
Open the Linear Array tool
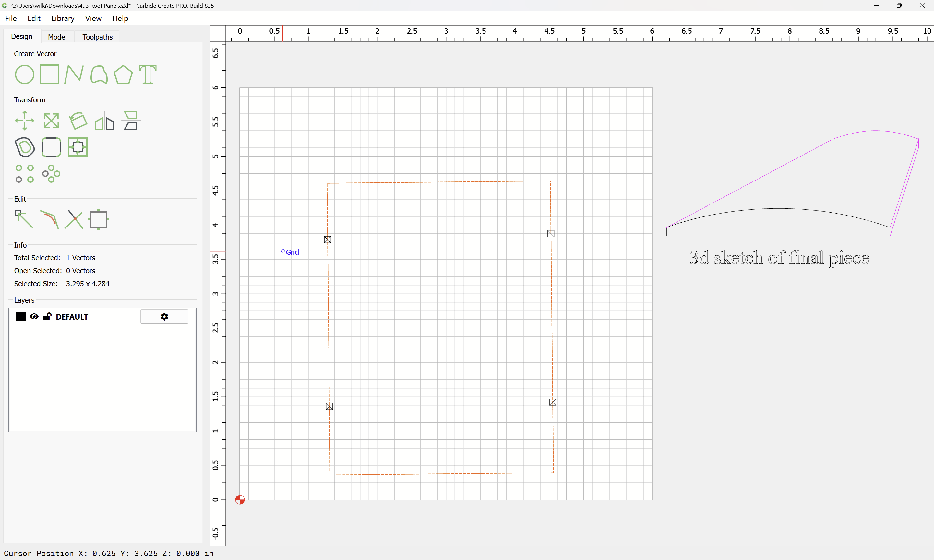(24, 174)
